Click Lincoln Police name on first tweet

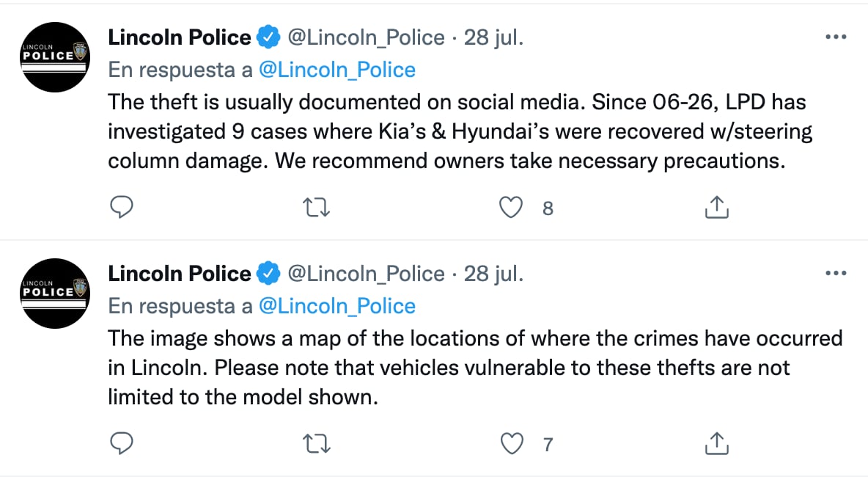tap(180, 37)
